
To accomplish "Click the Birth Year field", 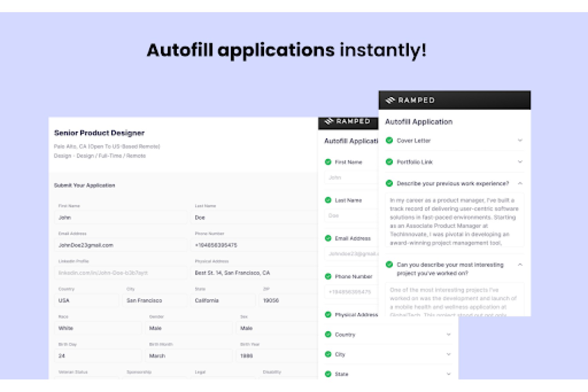I will point(278,356).
